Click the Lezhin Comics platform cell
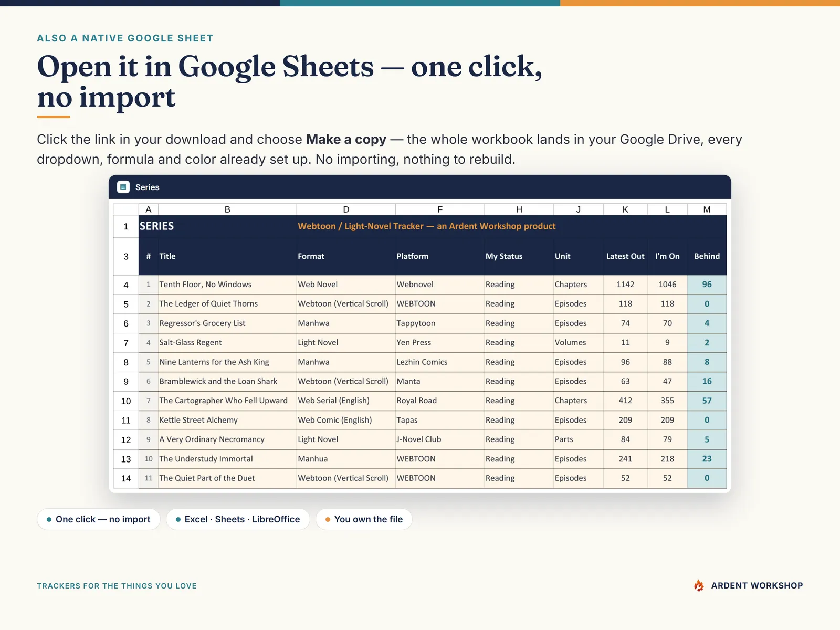 [x=440, y=362]
